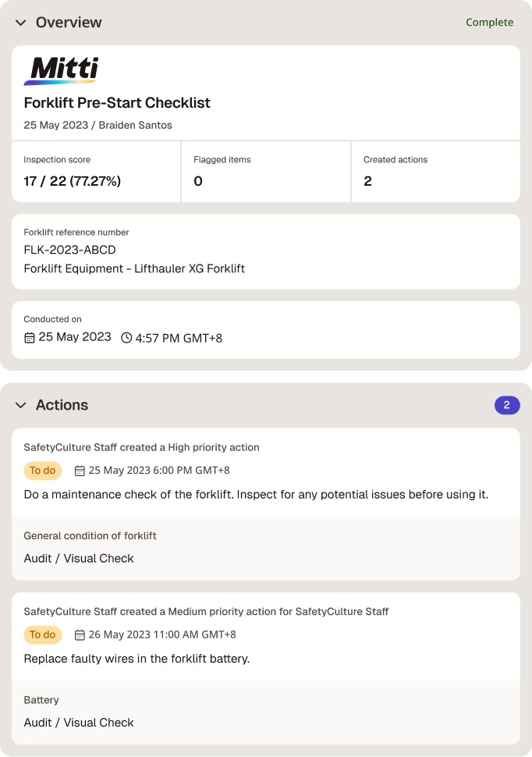Click clock icon next to 4:57 PM GMT+8

tap(126, 338)
